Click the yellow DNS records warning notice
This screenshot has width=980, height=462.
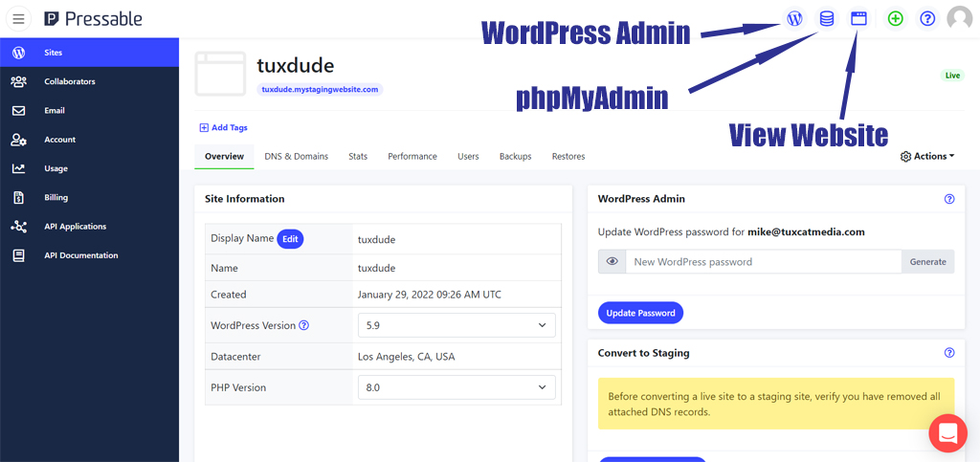776,404
